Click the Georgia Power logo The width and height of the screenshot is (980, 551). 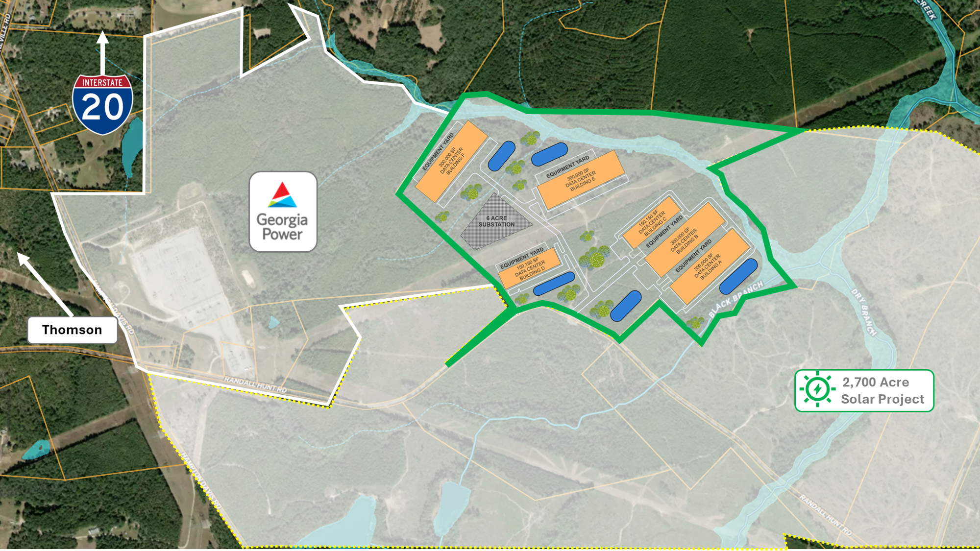[x=283, y=212]
